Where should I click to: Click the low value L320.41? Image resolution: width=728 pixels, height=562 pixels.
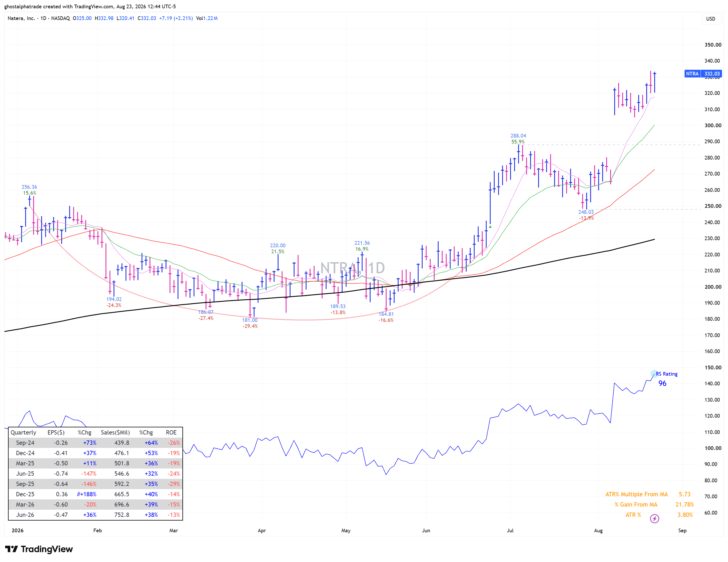click(125, 18)
